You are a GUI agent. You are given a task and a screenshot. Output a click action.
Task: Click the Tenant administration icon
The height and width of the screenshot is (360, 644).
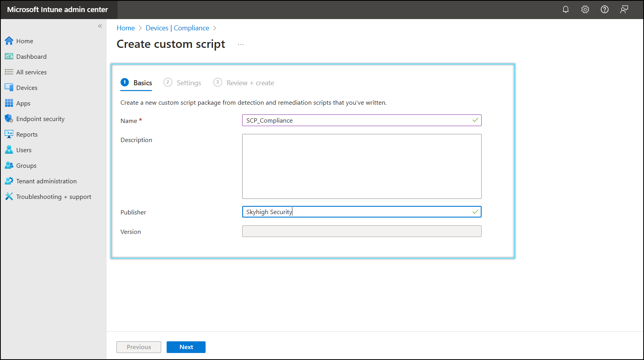9,181
